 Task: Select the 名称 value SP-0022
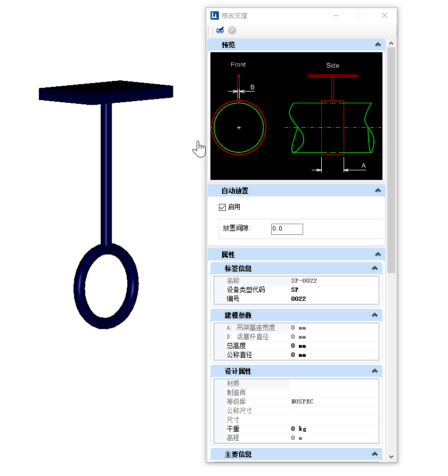pos(304,281)
